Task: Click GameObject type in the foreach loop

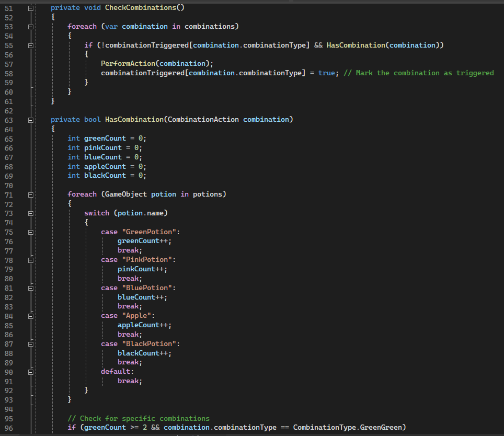Action: [125, 194]
